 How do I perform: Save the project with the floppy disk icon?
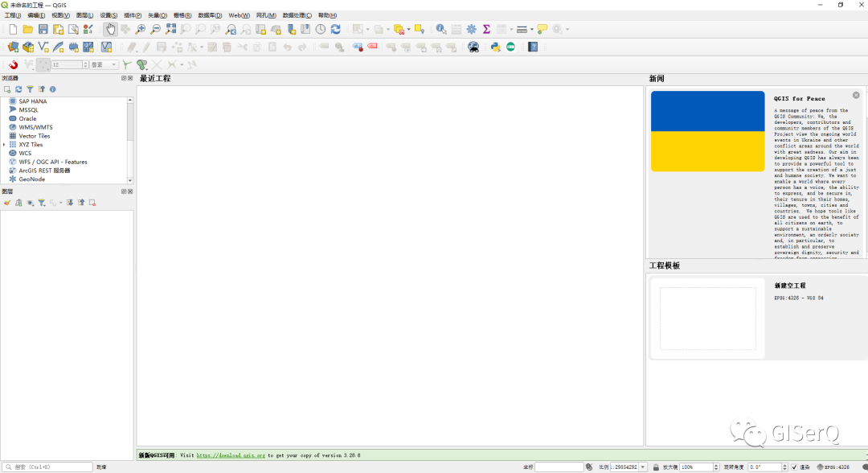(43, 29)
